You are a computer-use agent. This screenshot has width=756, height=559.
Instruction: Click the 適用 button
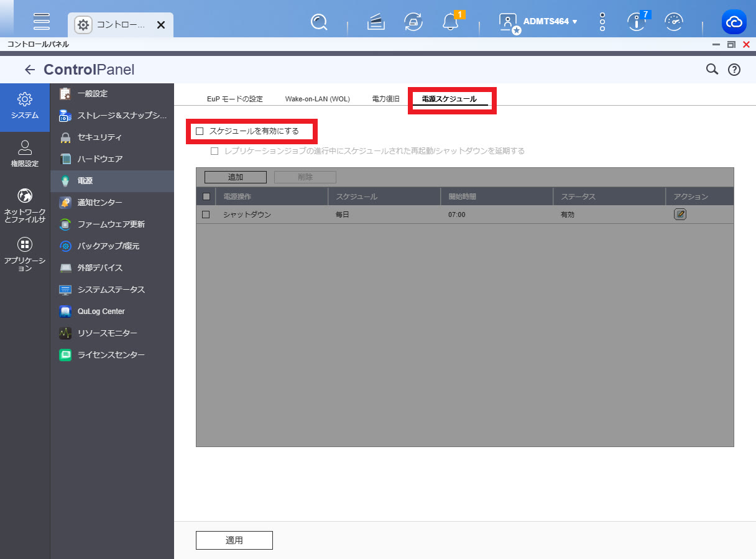point(234,540)
